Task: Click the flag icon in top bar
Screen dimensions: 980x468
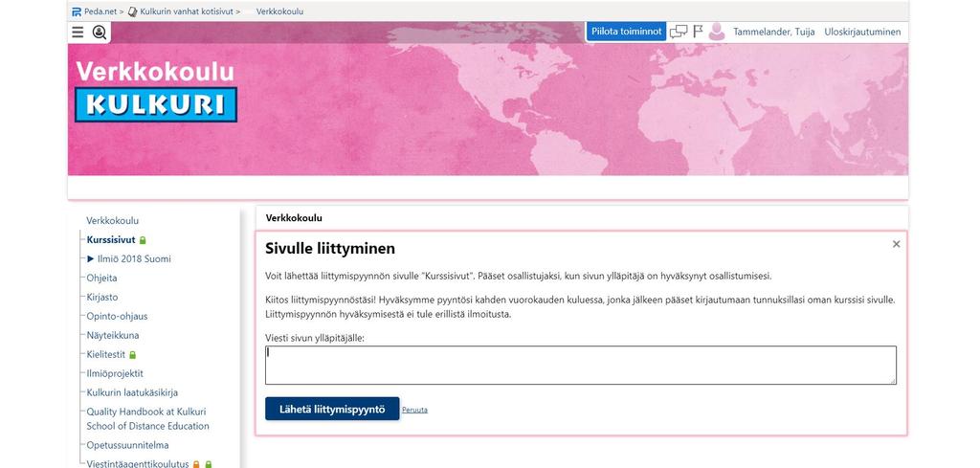Action: coord(698,32)
